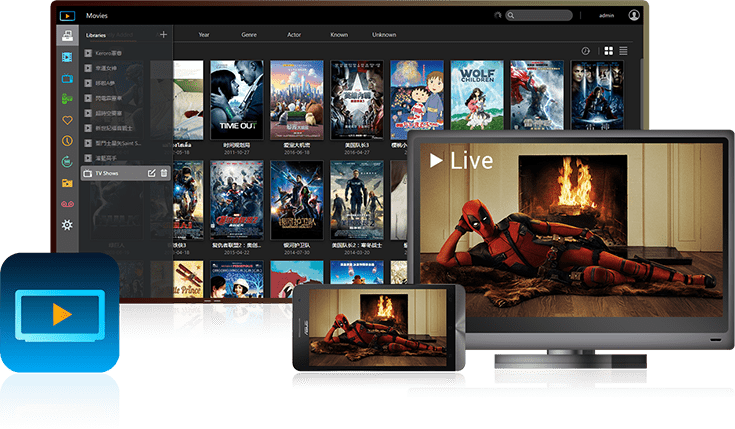
Task: Click the delete trash icon on TV Shows
Action: [x=164, y=173]
